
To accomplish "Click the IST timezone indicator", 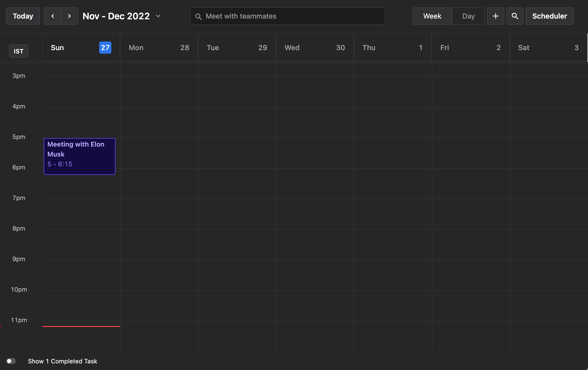I will [x=19, y=51].
